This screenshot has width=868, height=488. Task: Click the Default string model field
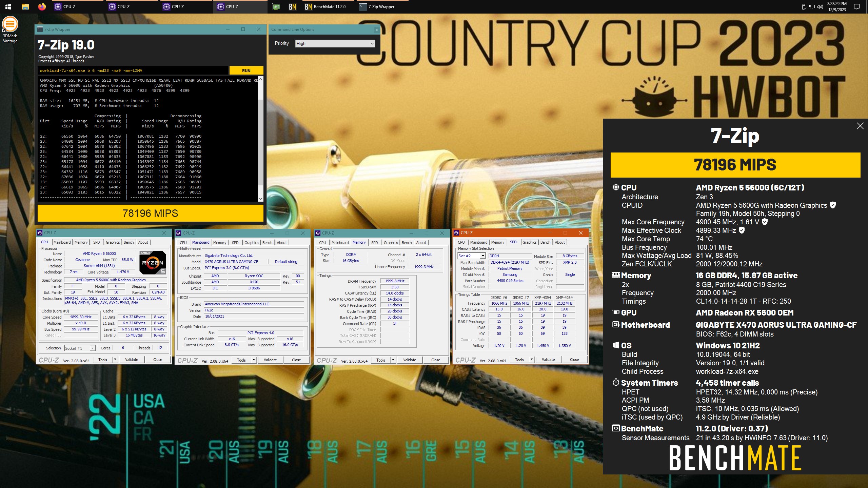286,262
